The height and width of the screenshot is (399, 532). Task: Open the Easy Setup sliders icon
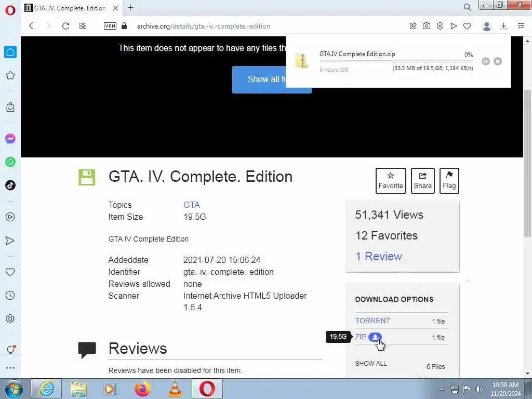click(x=521, y=26)
